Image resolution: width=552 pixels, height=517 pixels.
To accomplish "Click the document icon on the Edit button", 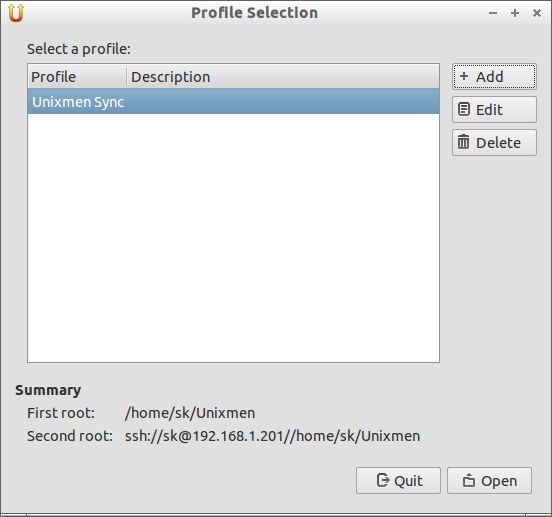I will tap(464, 109).
